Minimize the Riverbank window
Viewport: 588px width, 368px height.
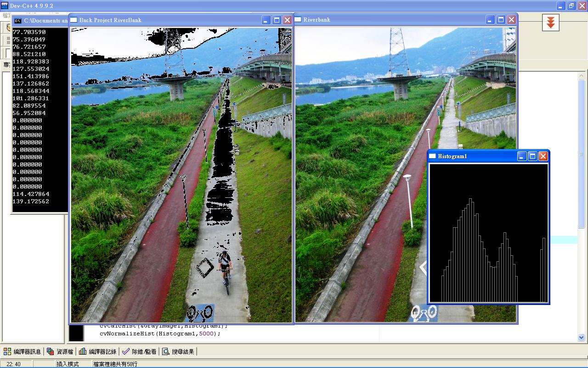click(491, 20)
